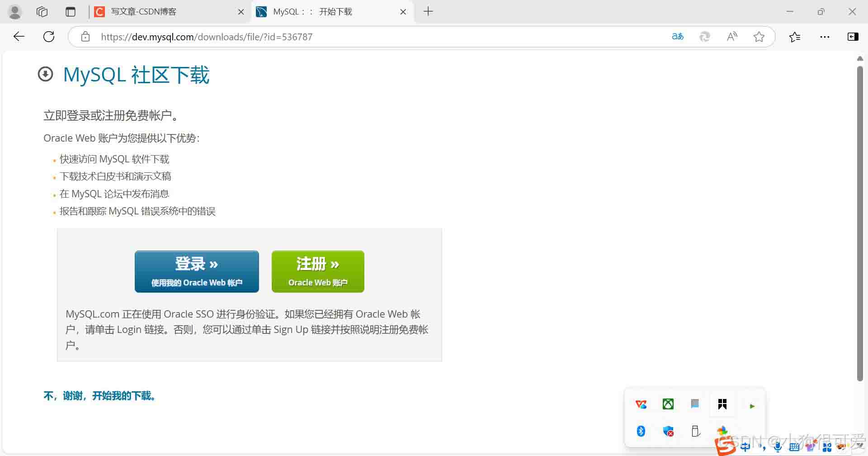View site information lock icon
The height and width of the screenshot is (456, 868).
coord(85,37)
